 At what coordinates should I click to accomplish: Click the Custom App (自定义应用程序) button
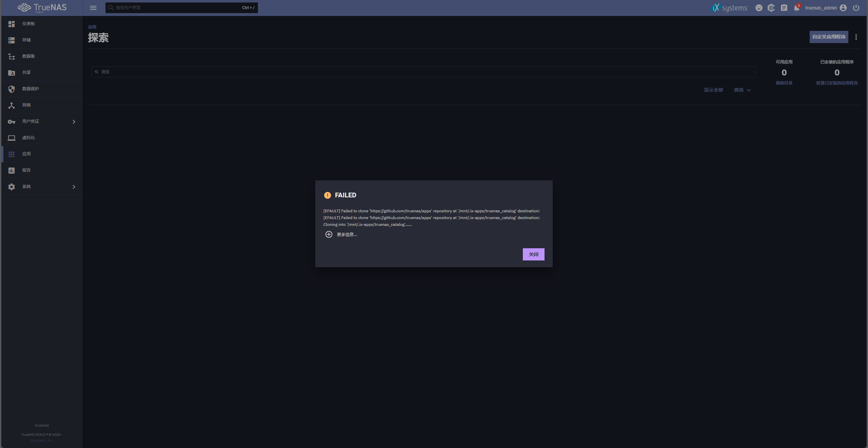[x=829, y=37]
